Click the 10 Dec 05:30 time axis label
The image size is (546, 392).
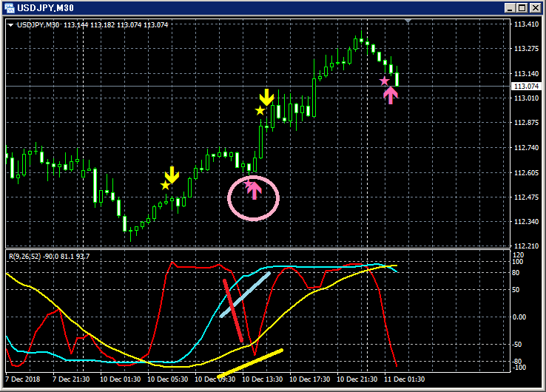pyautogui.click(x=167, y=379)
